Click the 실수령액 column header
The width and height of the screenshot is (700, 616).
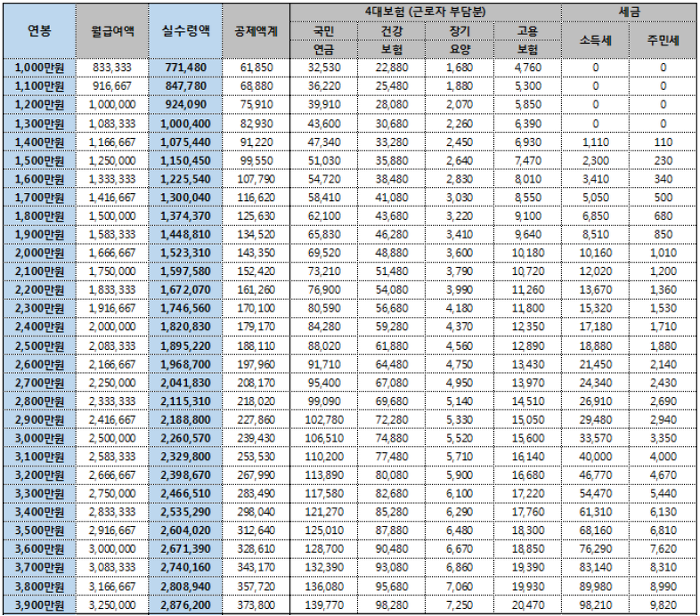[185, 31]
